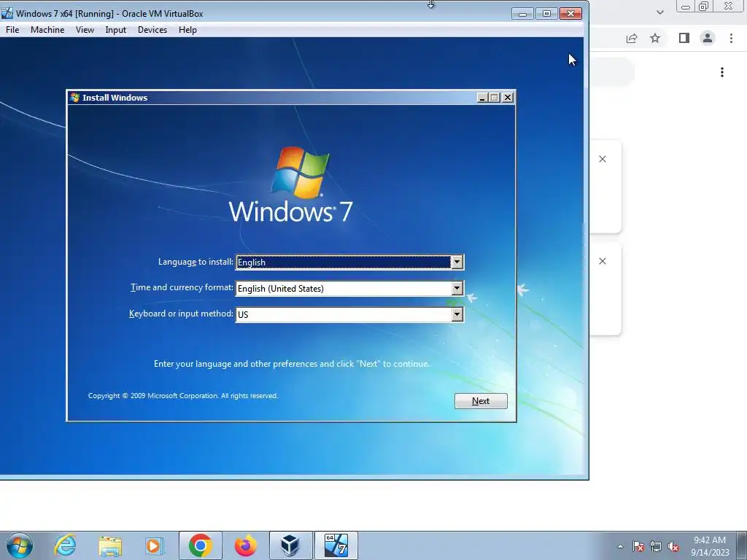Minimize the VirtualBox VM window
747x560 pixels.
pos(522,14)
